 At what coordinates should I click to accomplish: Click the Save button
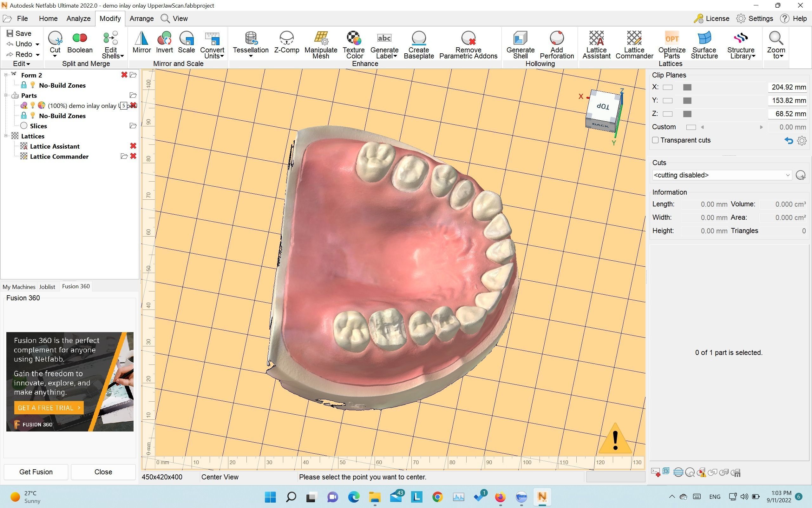tap(19, 33)
